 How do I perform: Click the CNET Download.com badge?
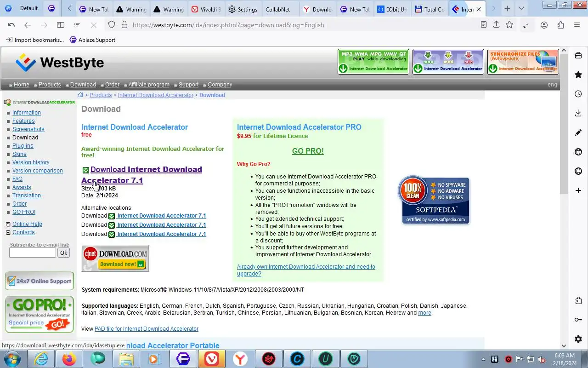115,259
